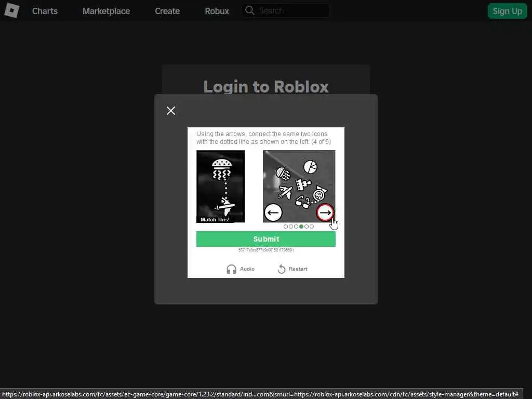Go to the Create page
Screen dimensions: 532x399
pos(167,11)
